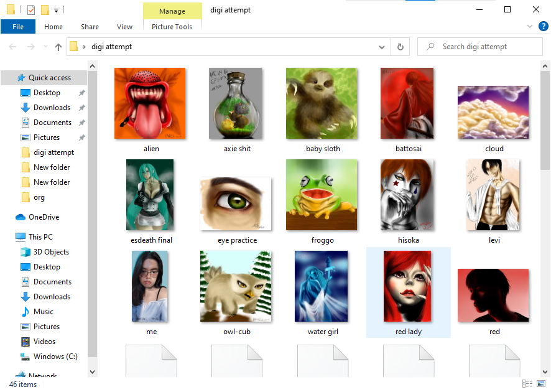This screenshot has width=551, height=392.
Task: Select the hisoka image thumbnail
Action: (x=407, y=195)
